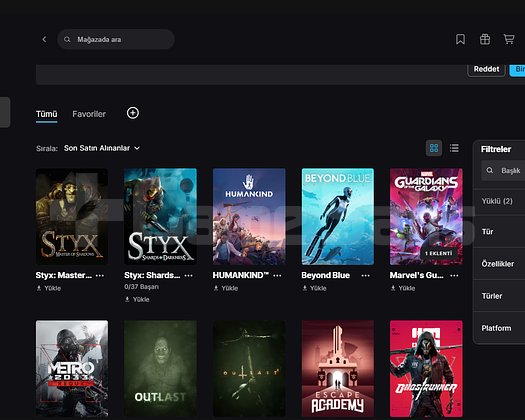Toggle the Yüklü (2) filter

[500, 201]
